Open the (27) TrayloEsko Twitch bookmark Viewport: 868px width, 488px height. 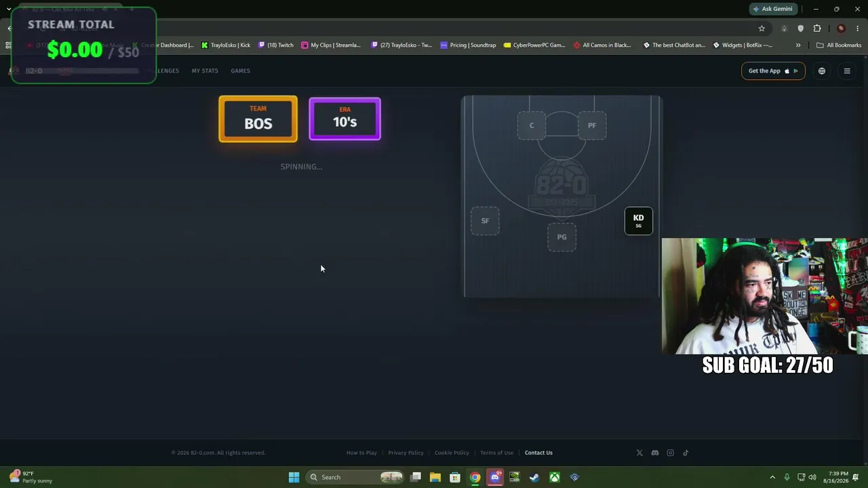coord(401,45)
